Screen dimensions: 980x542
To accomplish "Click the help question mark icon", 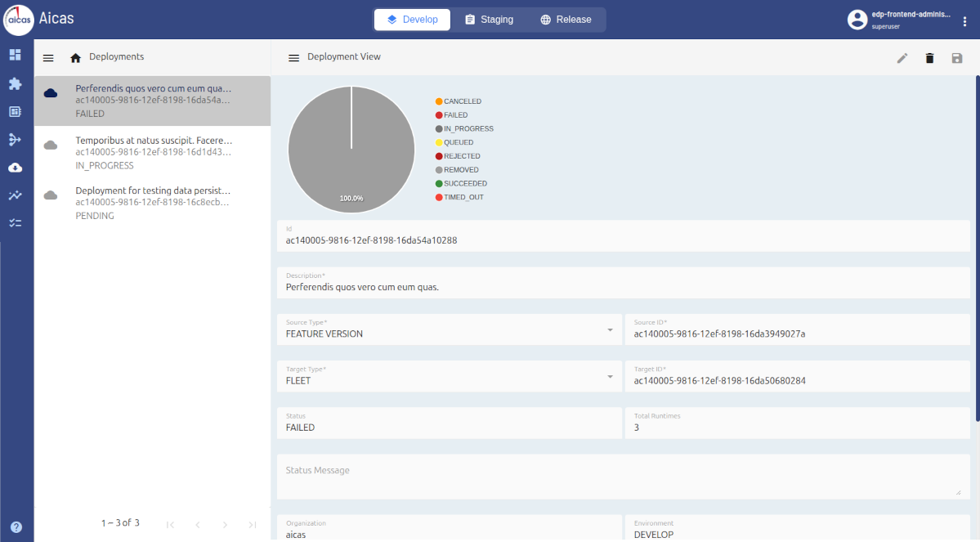I will 16,527.
